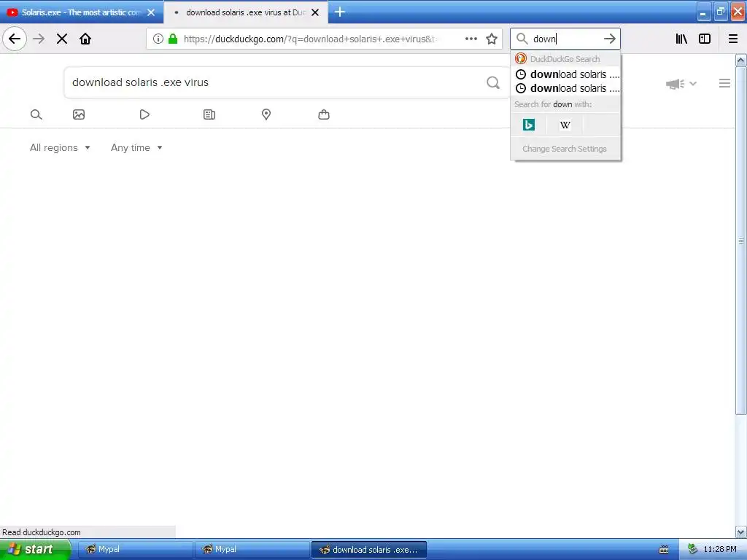
Task: Go back to the previous page
Action: [15, 39]
